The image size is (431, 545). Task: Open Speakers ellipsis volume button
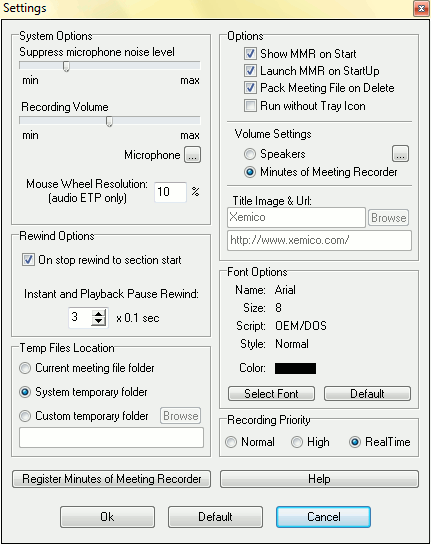coord(400,154)
